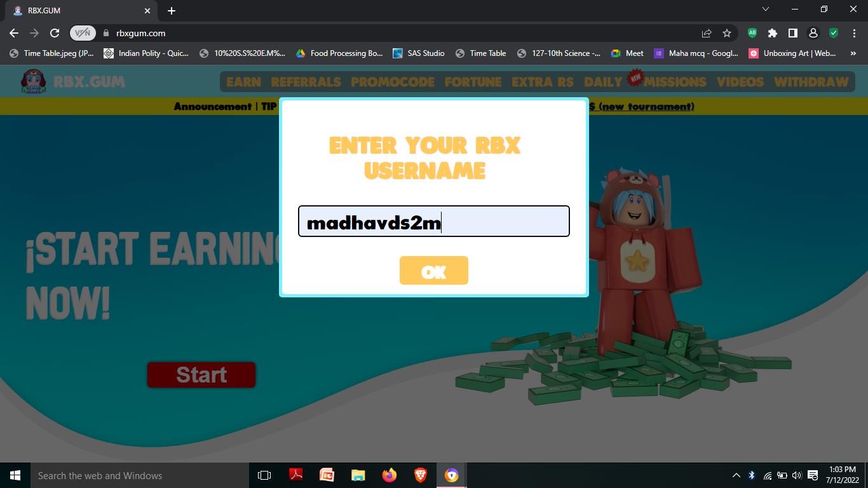Viewport: 868px width, 488px height.
Task: Open a new tab with plus button
Action: (x=172, y=11)
